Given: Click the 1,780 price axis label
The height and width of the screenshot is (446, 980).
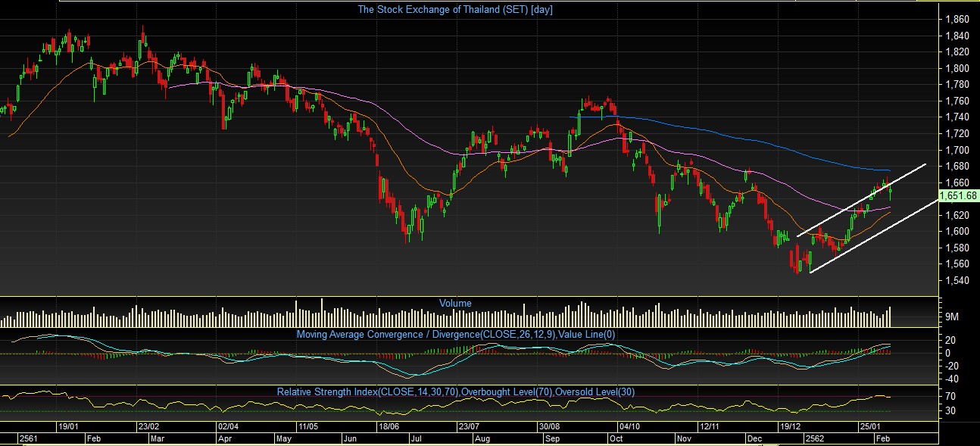Looking at the screenshot, I should (958, 85).
